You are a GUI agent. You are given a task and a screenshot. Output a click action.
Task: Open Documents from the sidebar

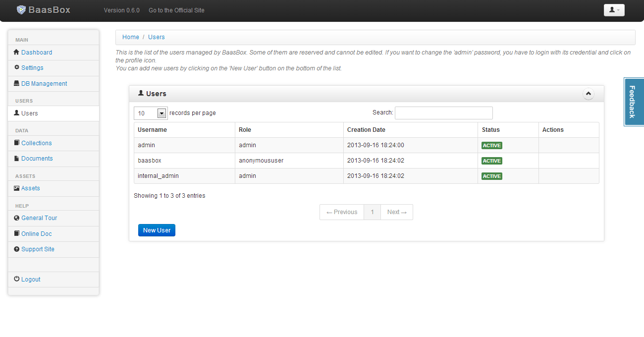[x=37, y=158]
